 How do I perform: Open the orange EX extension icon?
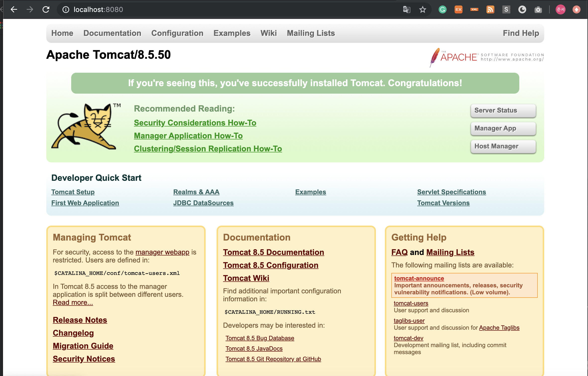[458, 10]
